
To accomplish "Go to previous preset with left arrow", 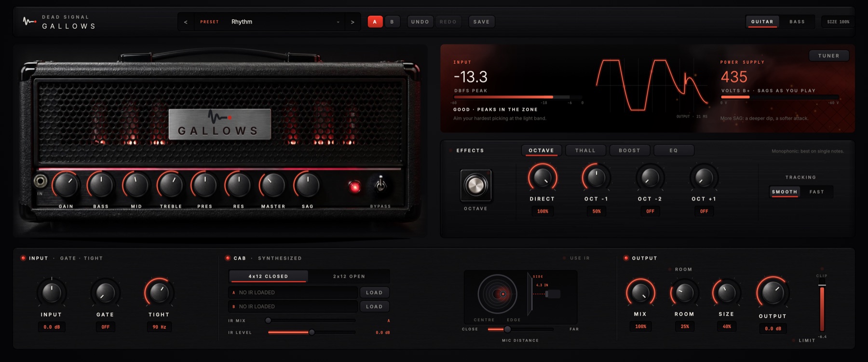I will 186,22.
